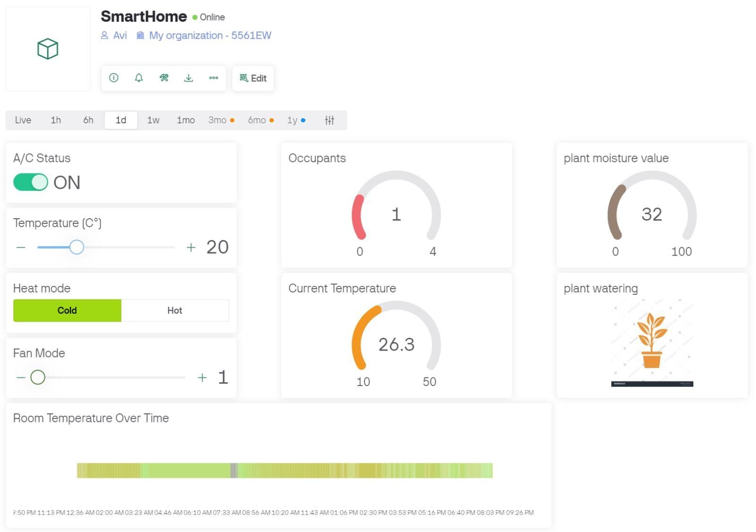Click the tools wrench icon

(x=164, y=78)
